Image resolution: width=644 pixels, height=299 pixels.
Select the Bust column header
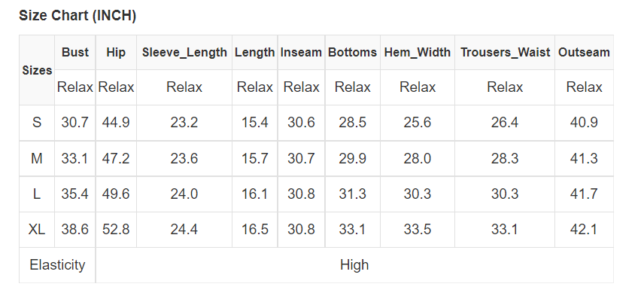pos(75,52)
